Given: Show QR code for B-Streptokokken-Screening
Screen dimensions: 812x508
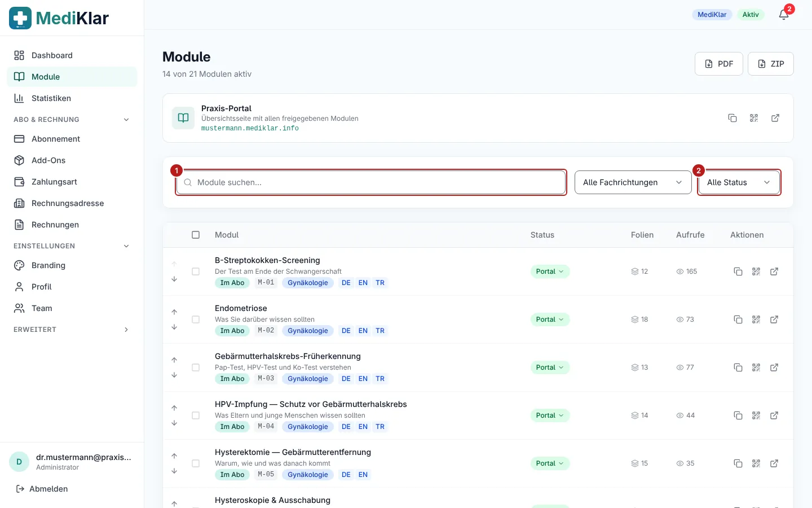Looking at the screenshot, I should pos(756,271).
